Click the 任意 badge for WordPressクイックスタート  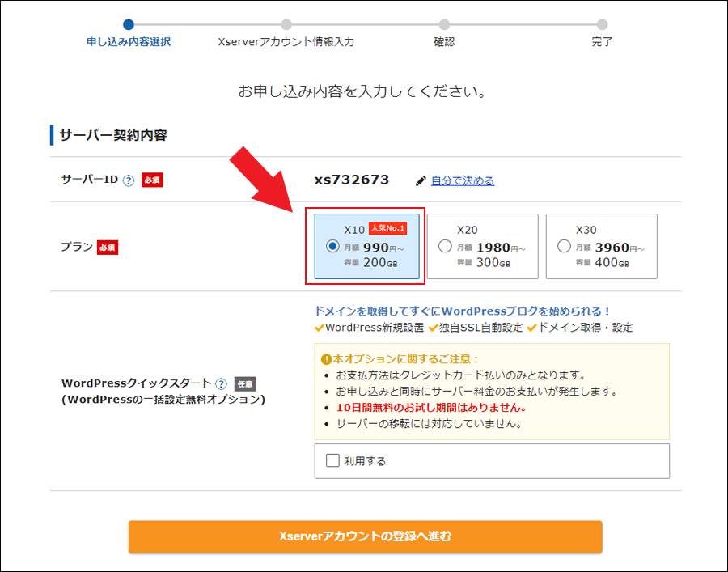244,384
